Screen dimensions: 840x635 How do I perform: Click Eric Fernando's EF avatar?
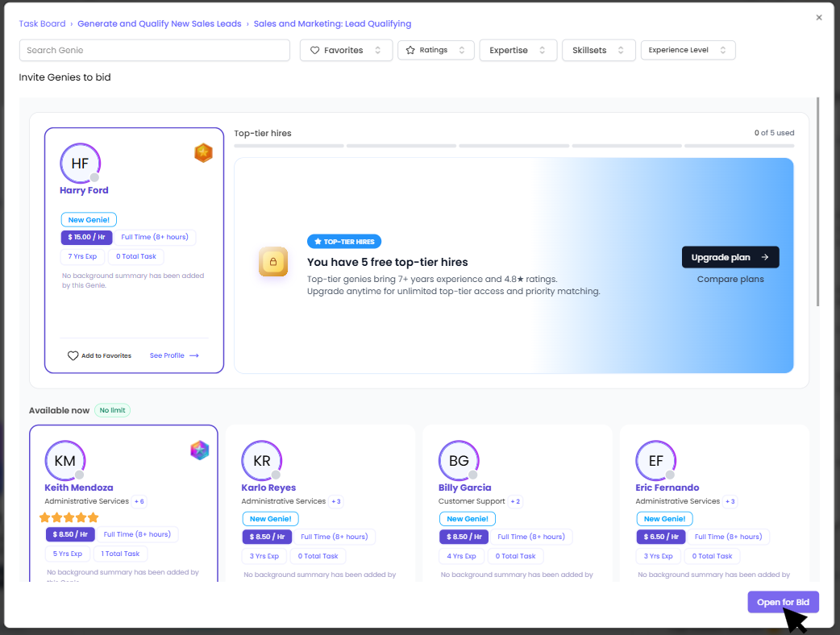656,460
